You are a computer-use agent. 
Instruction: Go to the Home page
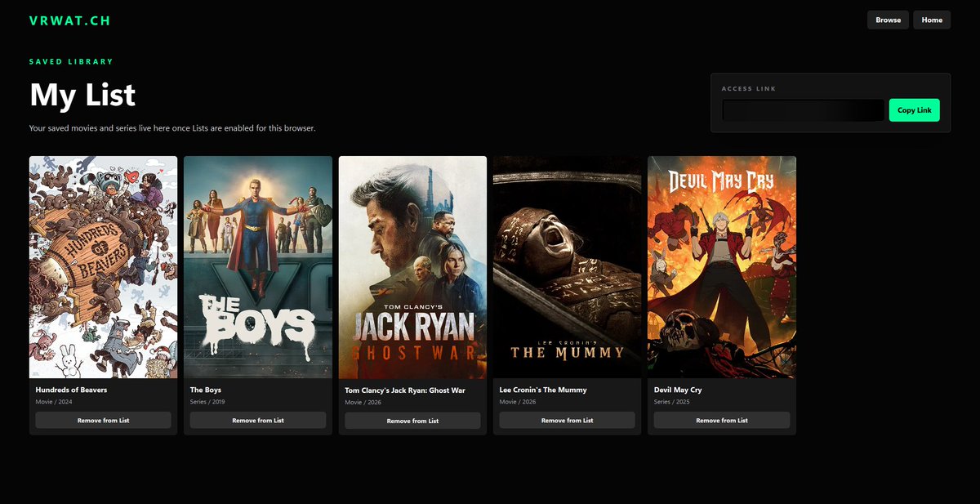coord(932,20)
